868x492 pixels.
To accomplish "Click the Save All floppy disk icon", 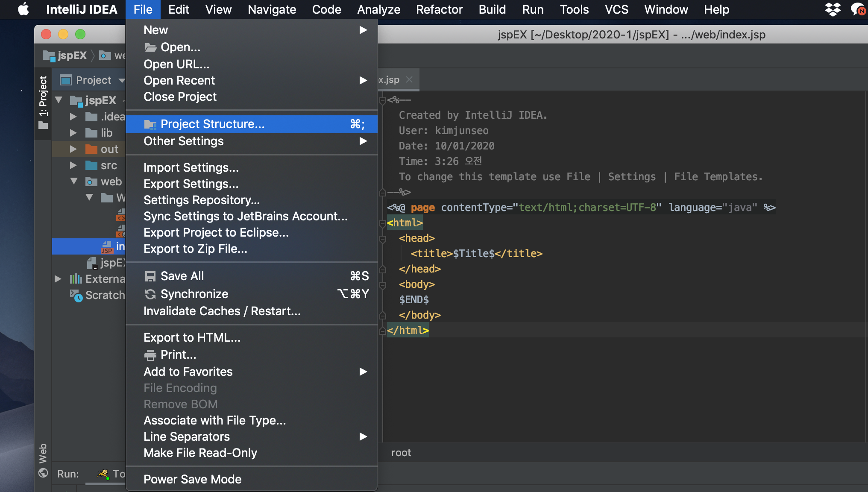I will click(150, 276).
